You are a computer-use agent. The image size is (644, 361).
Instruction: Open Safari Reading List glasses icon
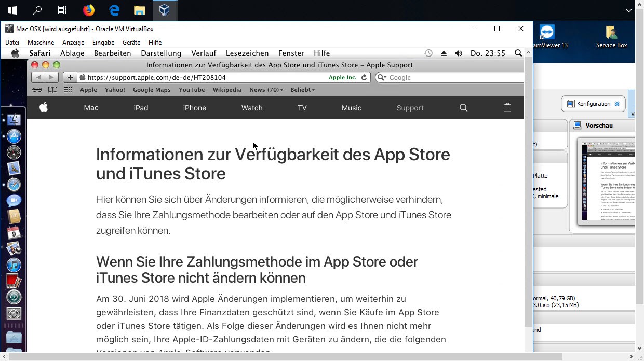37,90
